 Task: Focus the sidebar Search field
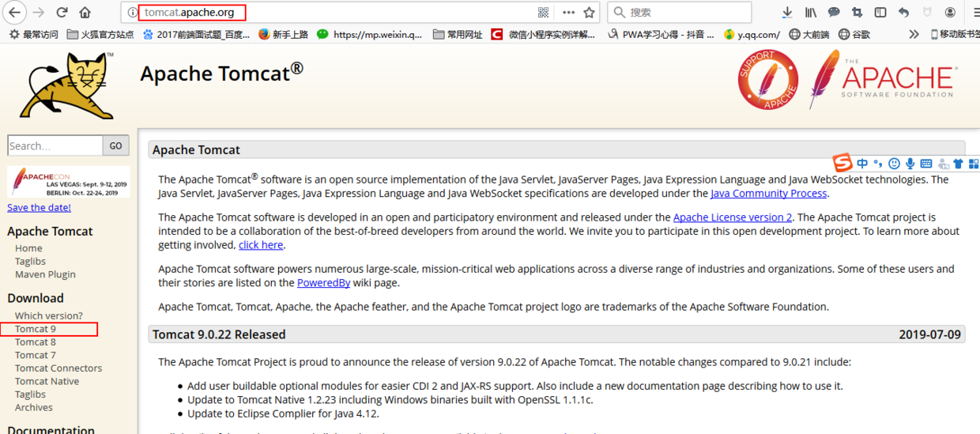55,145
